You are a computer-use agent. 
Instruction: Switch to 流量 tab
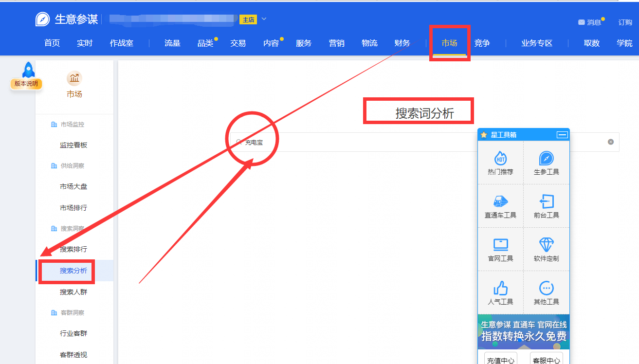pos(173,43)
